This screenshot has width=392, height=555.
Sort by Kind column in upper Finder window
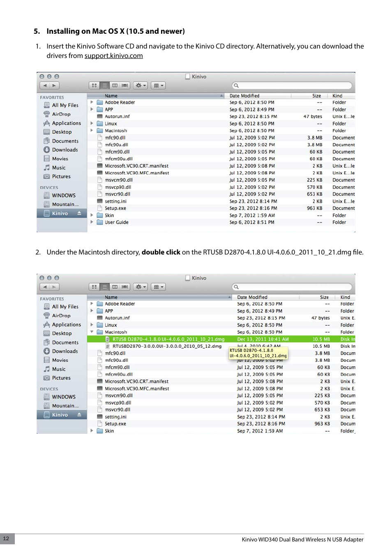(342, 96)
